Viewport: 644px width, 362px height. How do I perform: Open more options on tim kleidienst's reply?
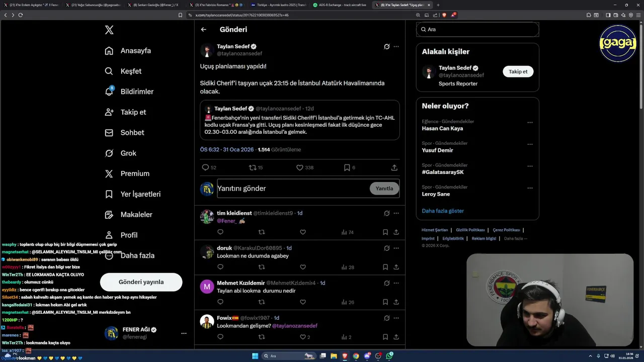(396, 213)
